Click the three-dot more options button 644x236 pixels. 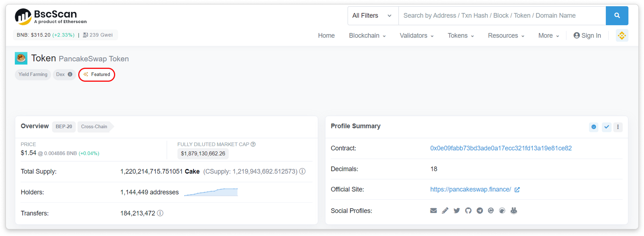[618, 127]
